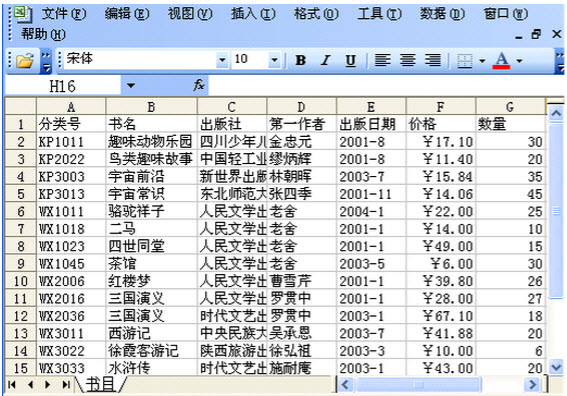Apply right text alignment
This screenshot has width=567, height=396.
(x=432, y=60)
